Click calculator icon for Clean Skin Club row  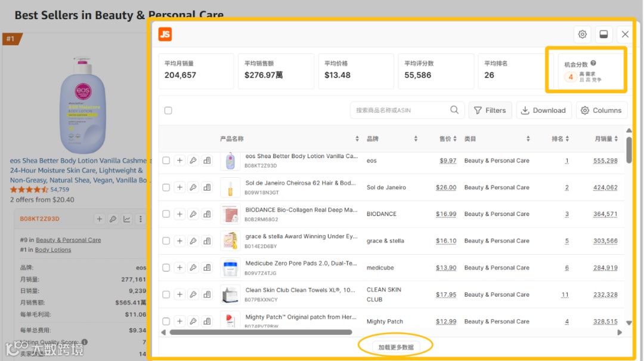point(207,294)
